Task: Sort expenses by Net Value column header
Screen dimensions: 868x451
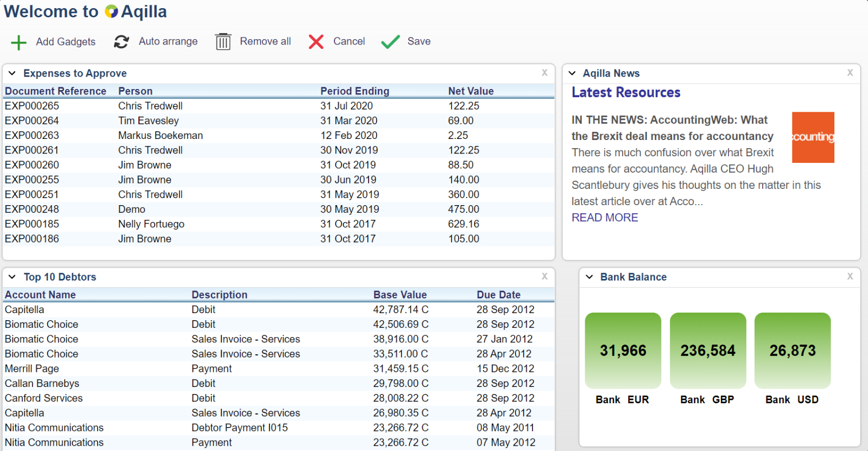Action: (471, 91)
